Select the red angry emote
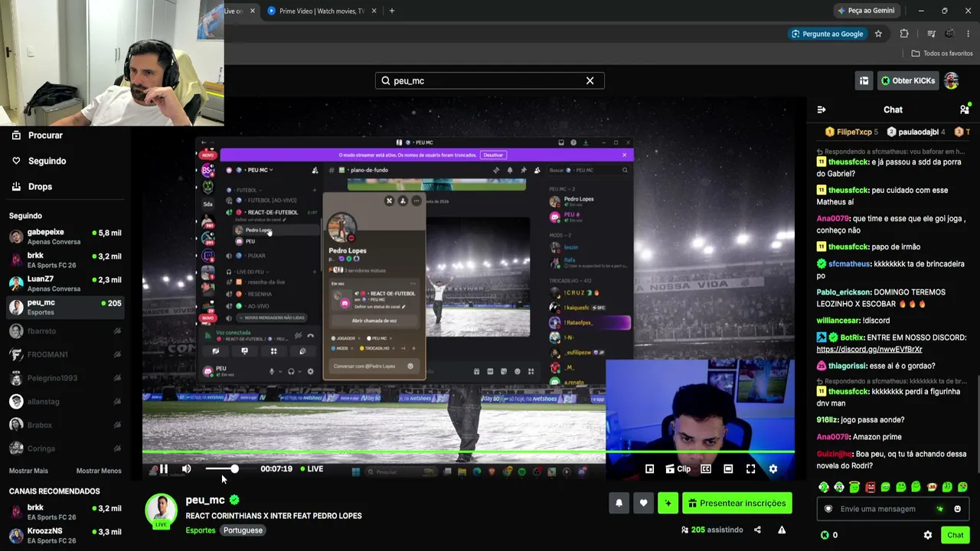This screenshot has height=551, width=980. click(x=870, y=487)
